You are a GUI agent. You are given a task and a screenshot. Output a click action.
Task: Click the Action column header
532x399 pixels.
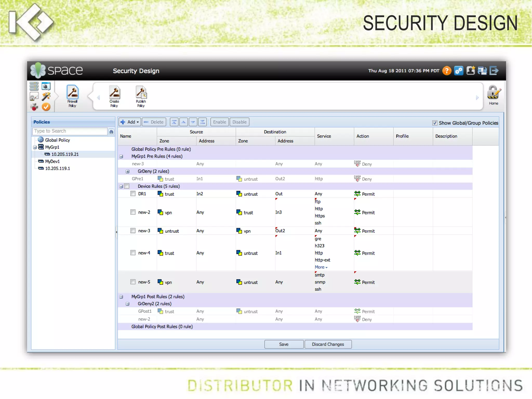374,136
